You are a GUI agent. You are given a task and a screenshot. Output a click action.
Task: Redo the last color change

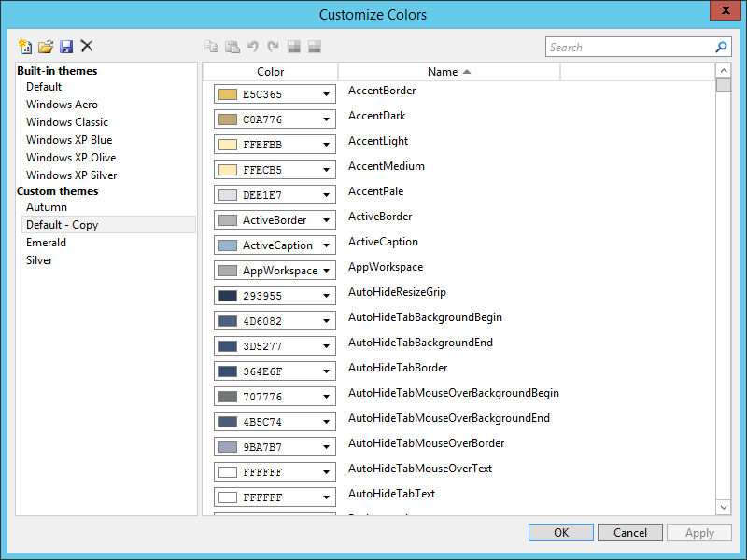point(272,46)
